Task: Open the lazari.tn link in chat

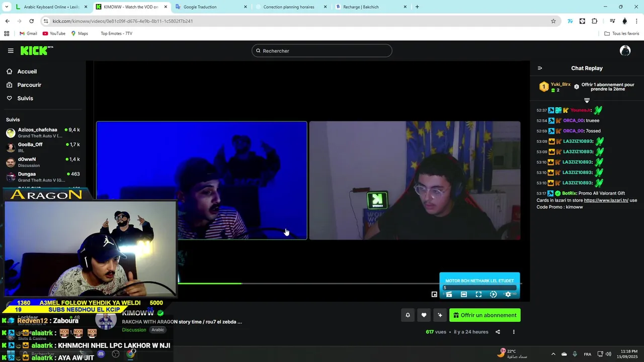Action: click(606, 200)
